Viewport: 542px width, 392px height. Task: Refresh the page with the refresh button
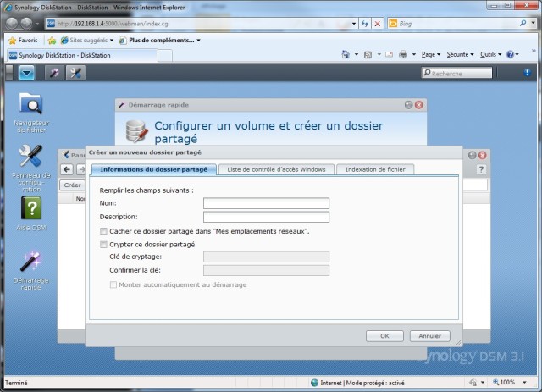pos(365,24)
